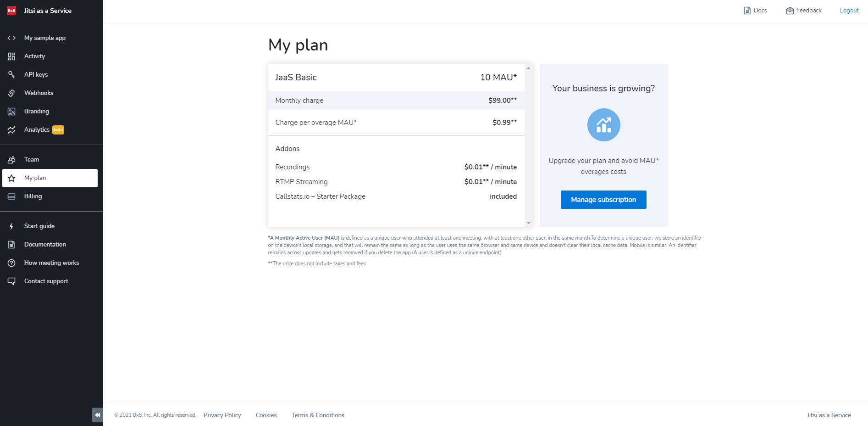Click the Billing card icon

pos(11,196)
